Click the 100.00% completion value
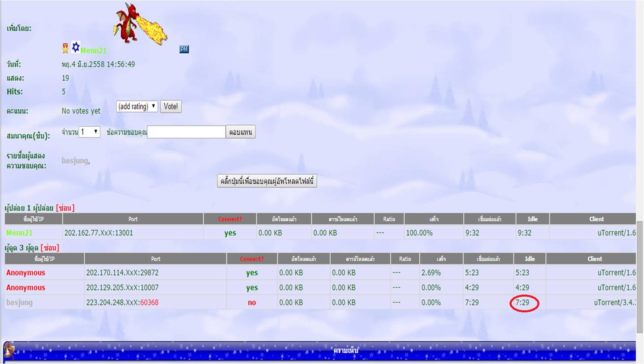The width and height of the screenshot is (644, 364). [419, 233]
